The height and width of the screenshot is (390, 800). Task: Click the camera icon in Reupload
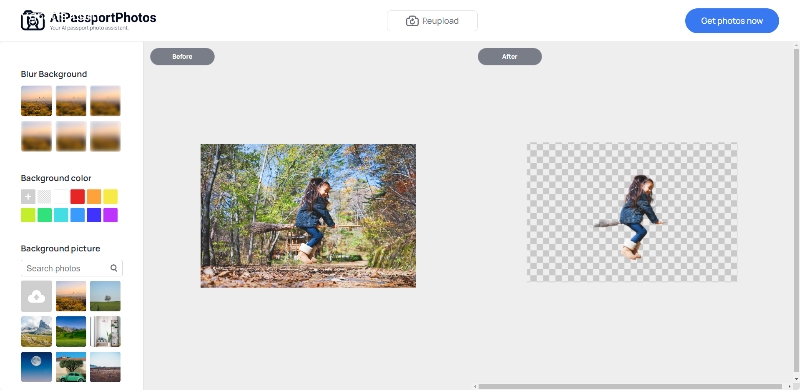(412, 21)
